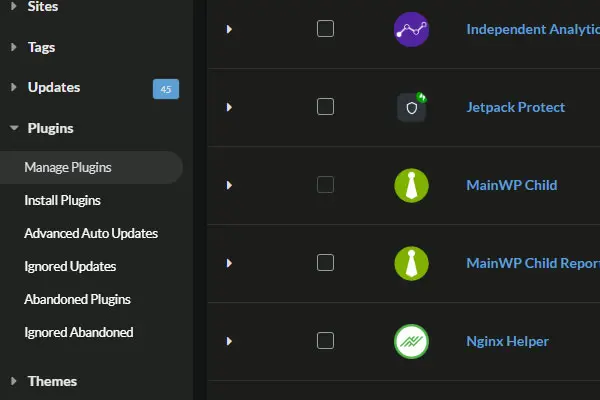Click the Jetpack Protect shield icon
This screenshot has height=400, width=600.
pos(412,108)
